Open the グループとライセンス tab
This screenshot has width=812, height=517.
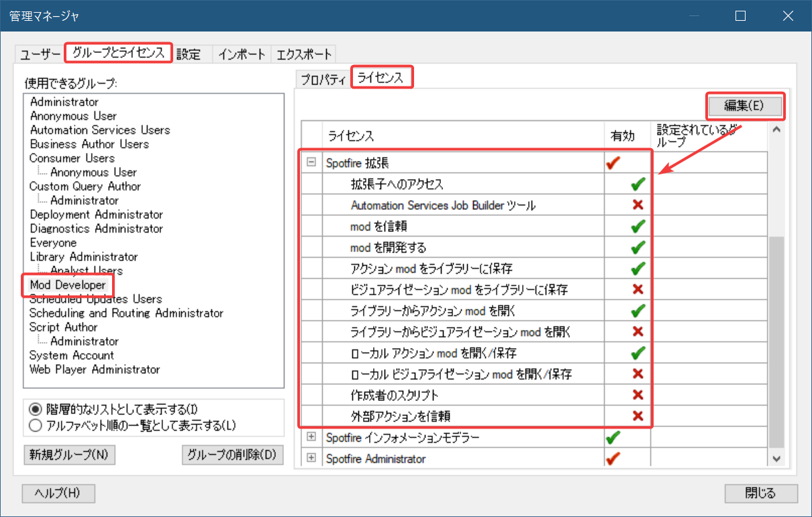point(118,52)
